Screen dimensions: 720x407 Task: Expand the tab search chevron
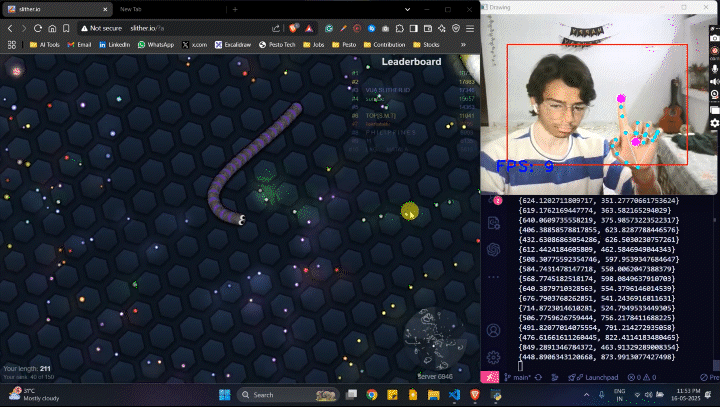click(407, 9)
